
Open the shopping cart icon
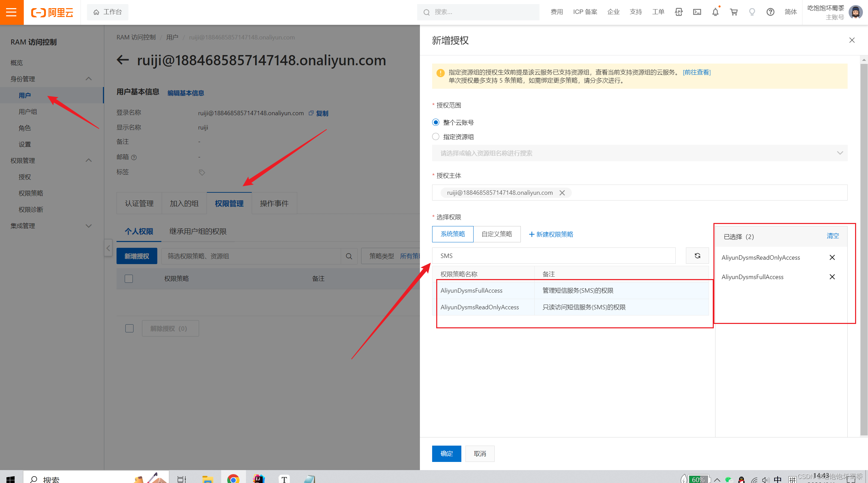pyautogui.click(x=733, y=12)
